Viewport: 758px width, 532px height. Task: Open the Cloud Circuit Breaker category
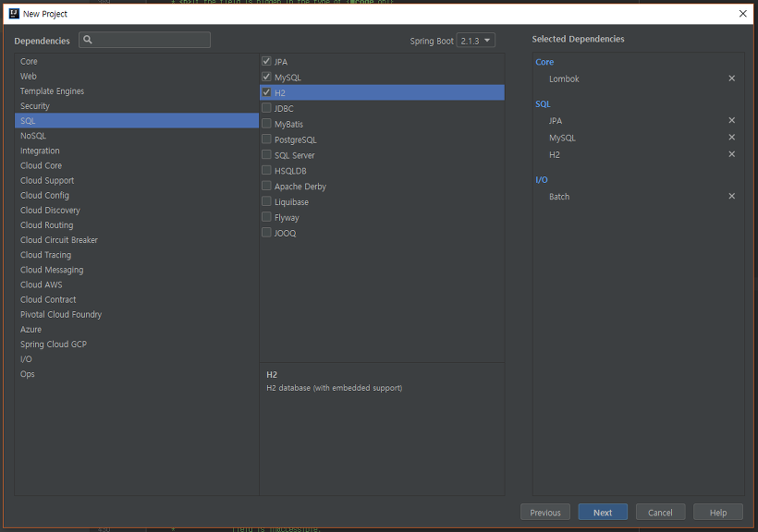137,240
